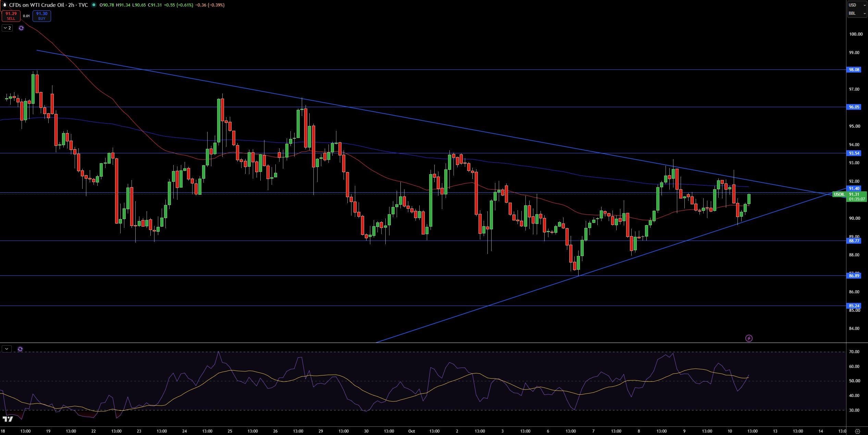868x435 pixels.
Task: Click the 91.29 SELL button
Action: 11,16
